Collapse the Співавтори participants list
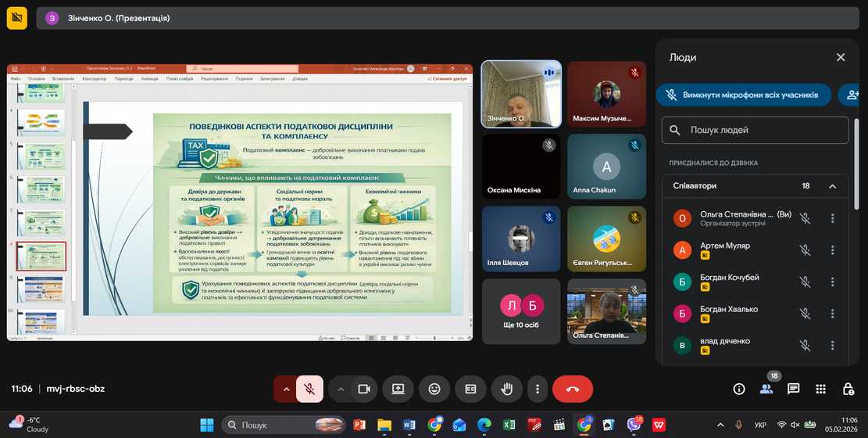The height and width of the screenshot is (438, 868). [833, 186]
